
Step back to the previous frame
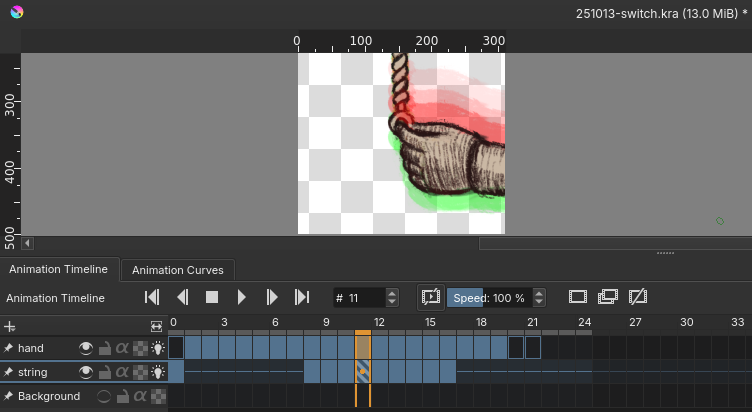182,297
